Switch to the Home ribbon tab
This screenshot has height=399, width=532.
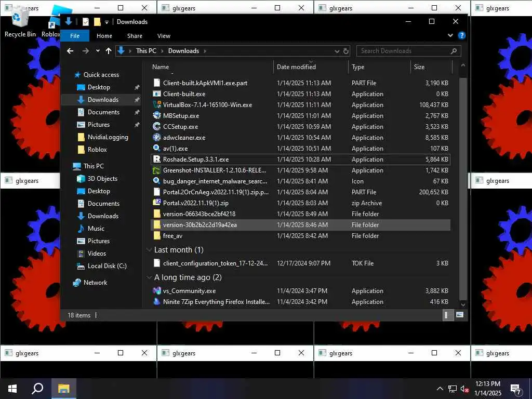[x=104, y=36]
